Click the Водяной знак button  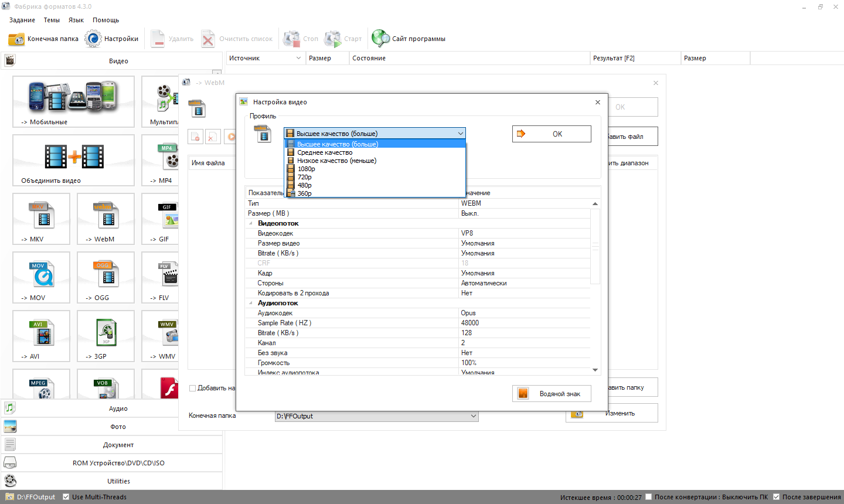point(552,394)
